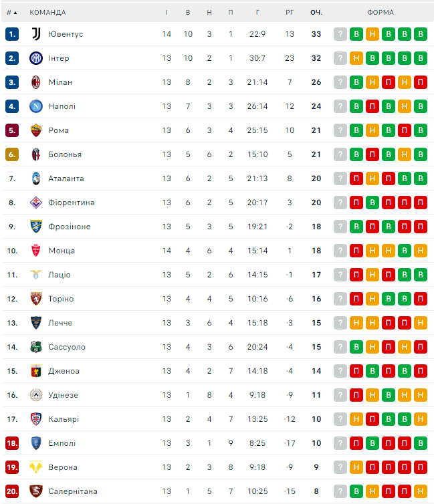Screen dimensions: 434x504
Task: Click Atalanta's first red П form badge
Action: point(356,178)
